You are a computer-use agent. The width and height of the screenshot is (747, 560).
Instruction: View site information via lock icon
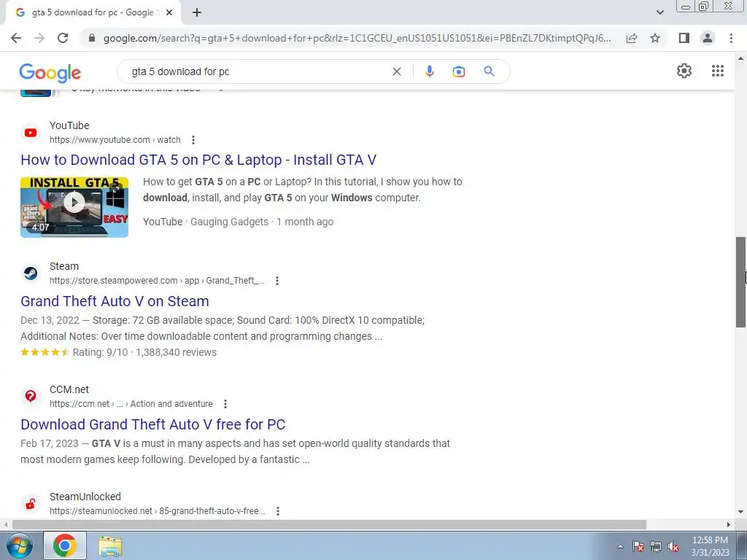point(92,38)
